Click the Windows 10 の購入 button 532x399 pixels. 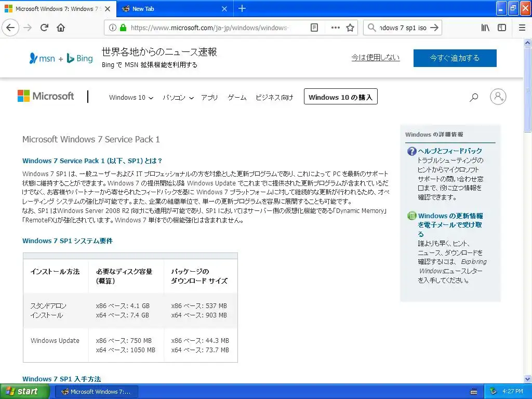pos(341,97)
